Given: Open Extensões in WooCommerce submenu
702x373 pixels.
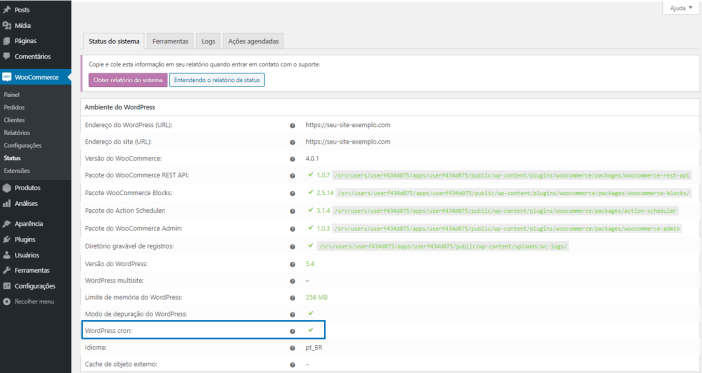Looking at the screenshot, I should click(17, 171).
